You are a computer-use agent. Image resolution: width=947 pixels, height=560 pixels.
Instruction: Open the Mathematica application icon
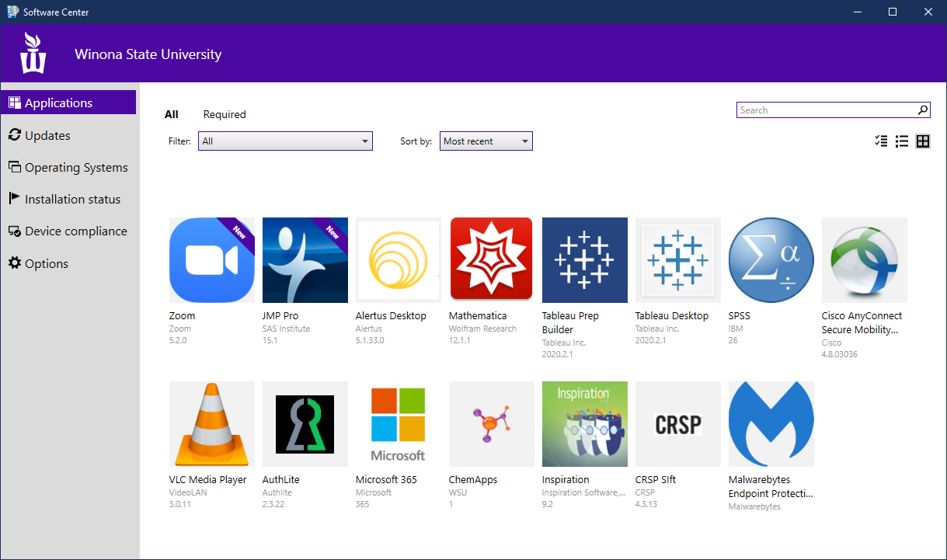point(491,260)
